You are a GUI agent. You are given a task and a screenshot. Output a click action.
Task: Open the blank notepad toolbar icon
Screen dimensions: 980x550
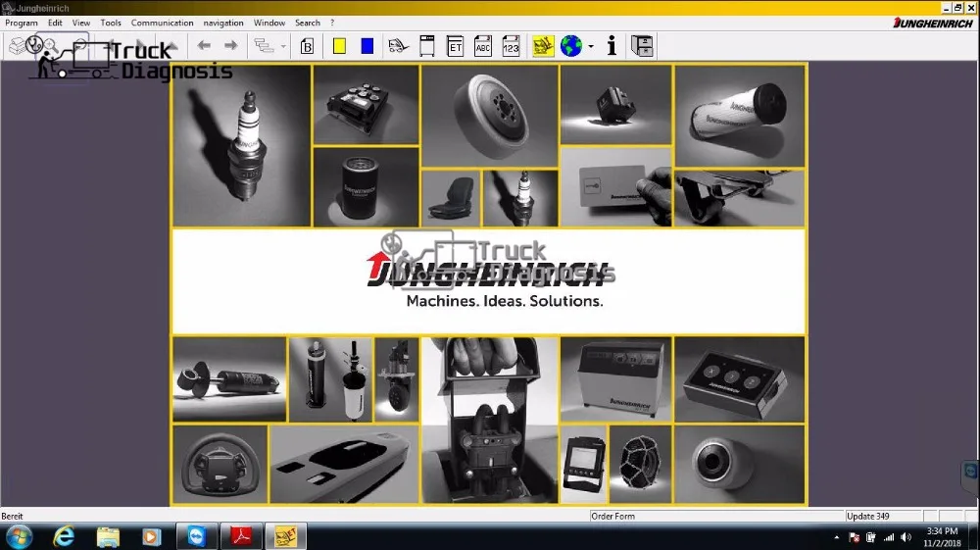tap(427, 46)
